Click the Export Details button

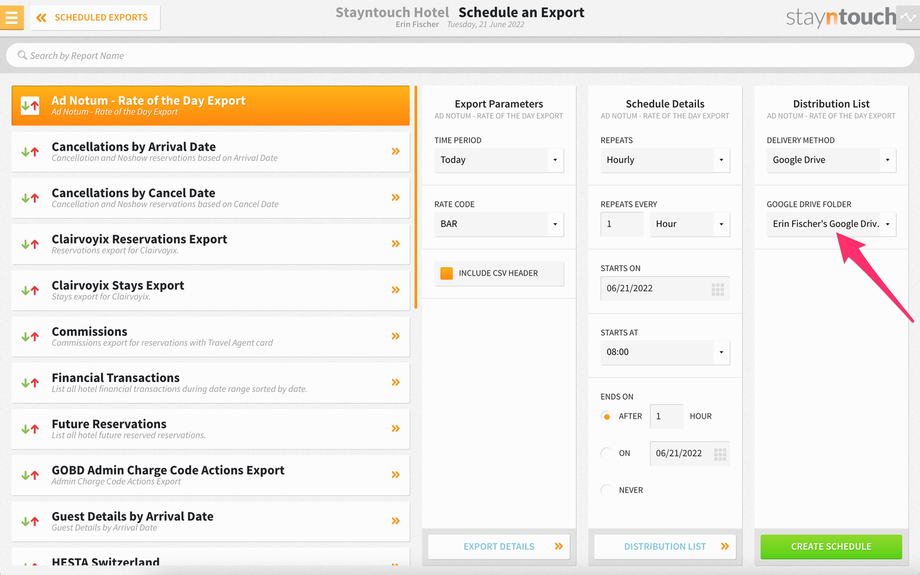point(499,547)
